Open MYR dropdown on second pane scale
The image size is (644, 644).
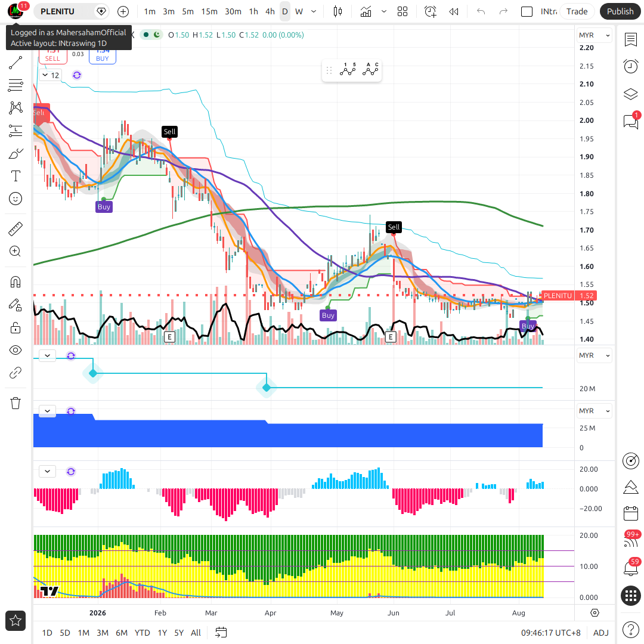(x=594, y=355)
